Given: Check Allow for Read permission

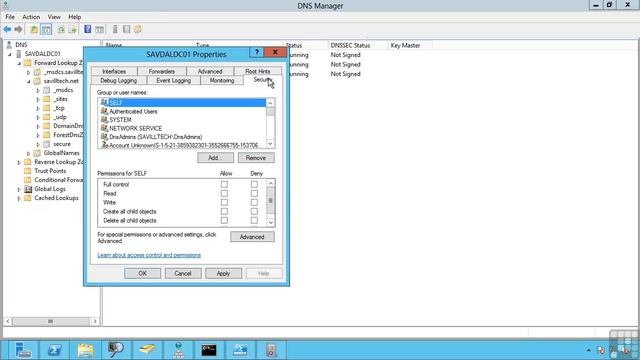Looking at the screenshot, I should point(224,193).
